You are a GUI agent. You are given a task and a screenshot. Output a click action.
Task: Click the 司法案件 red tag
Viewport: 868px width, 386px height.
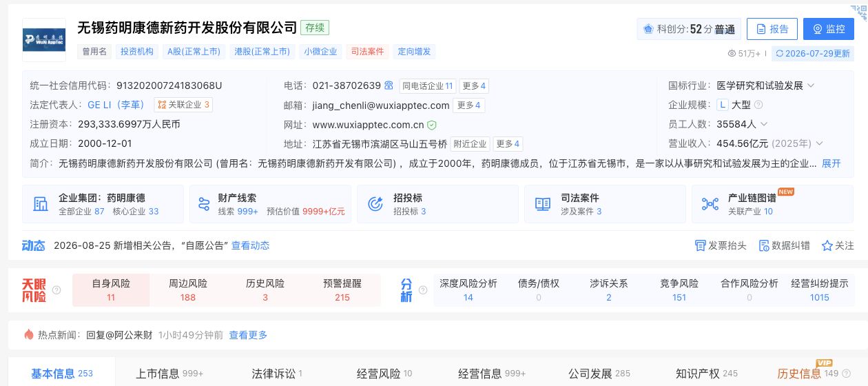click(x=368, y=51)
